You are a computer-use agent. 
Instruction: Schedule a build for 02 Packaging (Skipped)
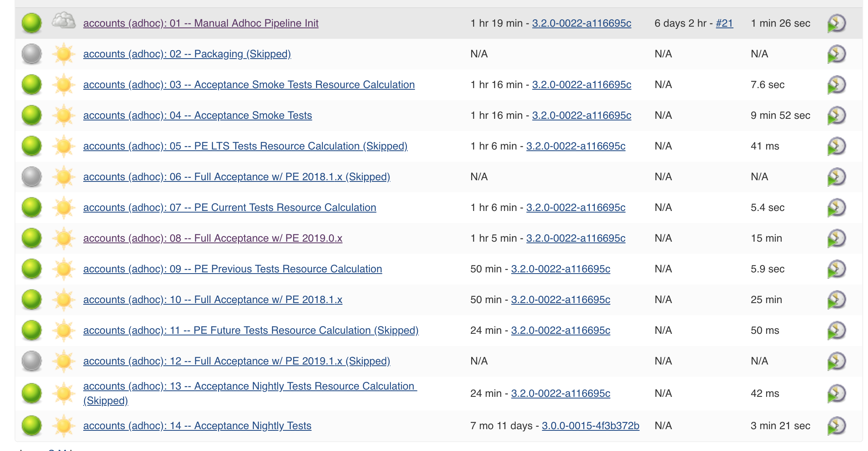click(836, 54)
